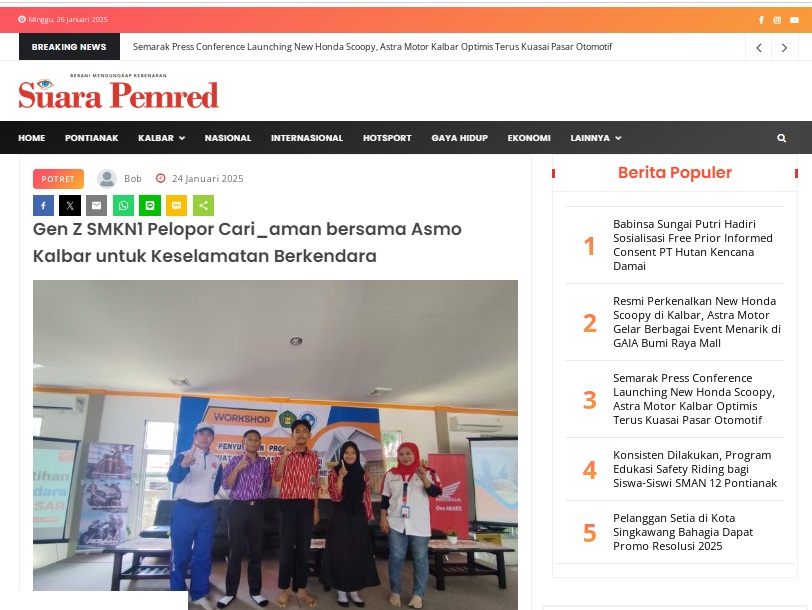812x610 pixels.
Task: Open YouTube channel from top bar
Action: pos(794,20)
